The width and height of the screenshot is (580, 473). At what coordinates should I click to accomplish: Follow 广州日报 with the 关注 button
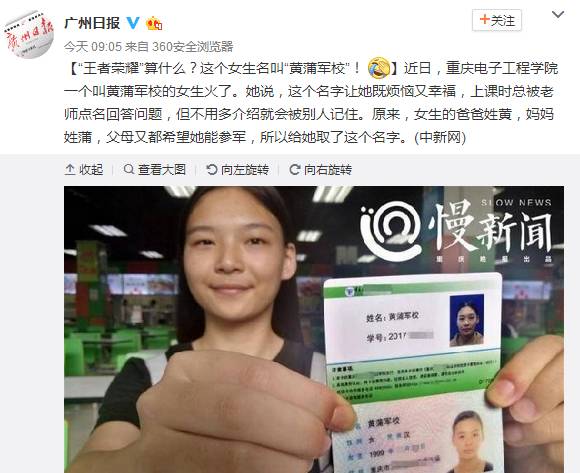click(x=497, y=20)
